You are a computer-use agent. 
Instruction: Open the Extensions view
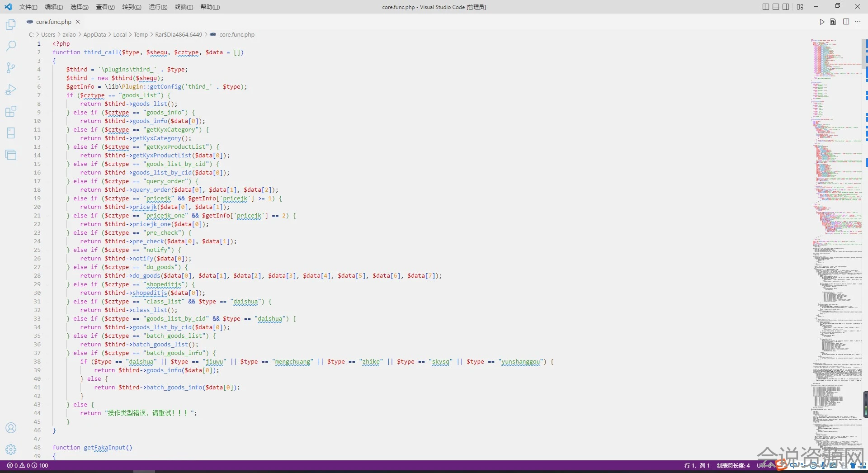pyautogui.click(x=11, y=111)
